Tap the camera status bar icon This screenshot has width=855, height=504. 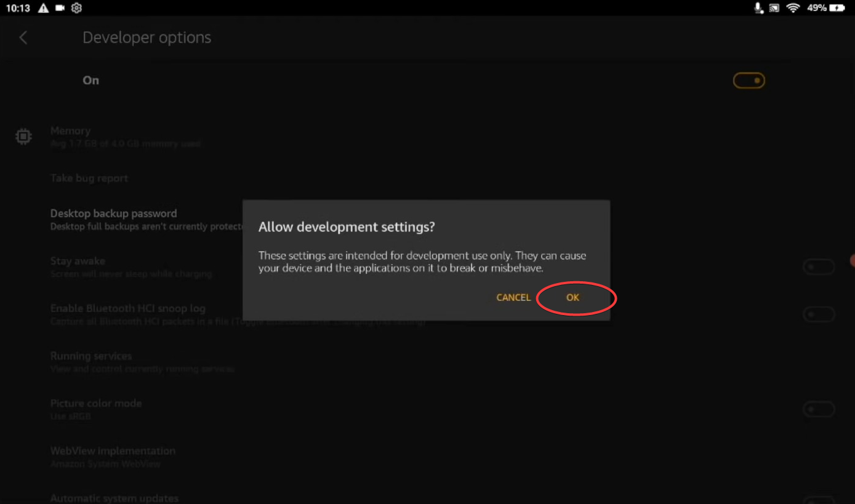pyautogui.click(x=60, y=8)
